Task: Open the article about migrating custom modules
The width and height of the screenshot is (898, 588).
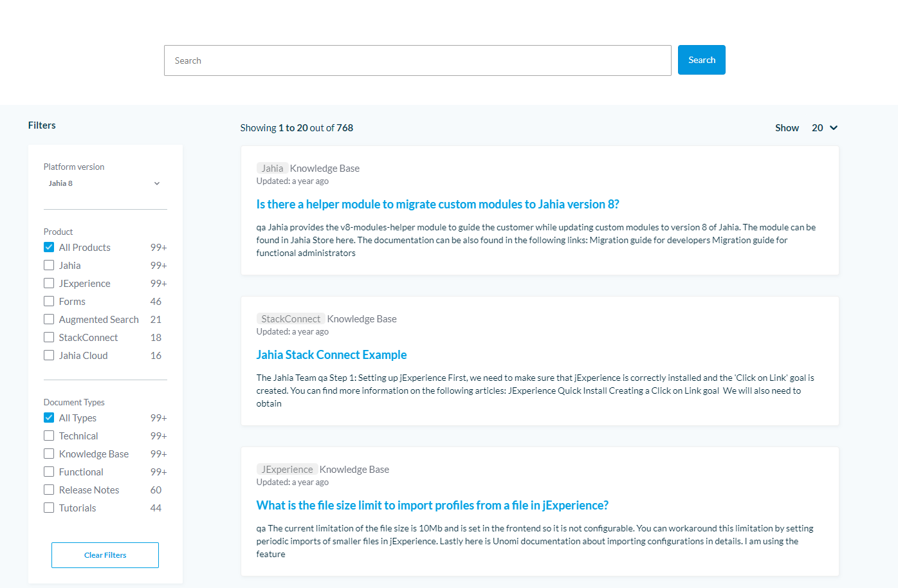Action: (437, 204)
